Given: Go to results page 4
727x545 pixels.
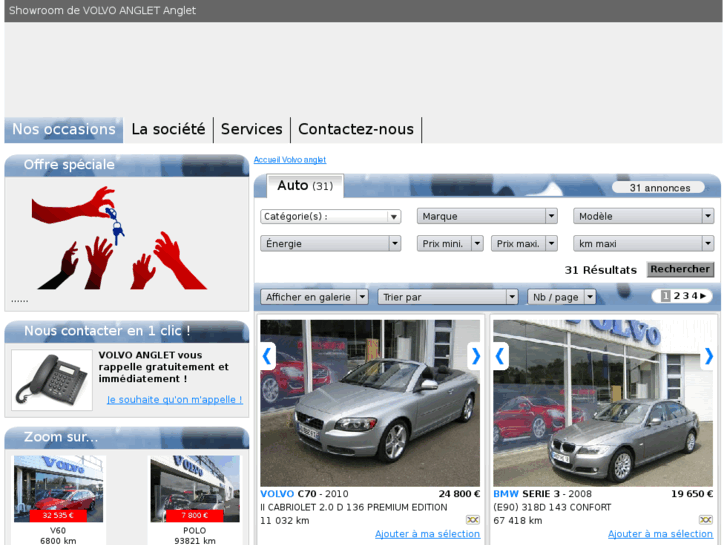Looking at the screenshot, I should [x=695, y=296].
